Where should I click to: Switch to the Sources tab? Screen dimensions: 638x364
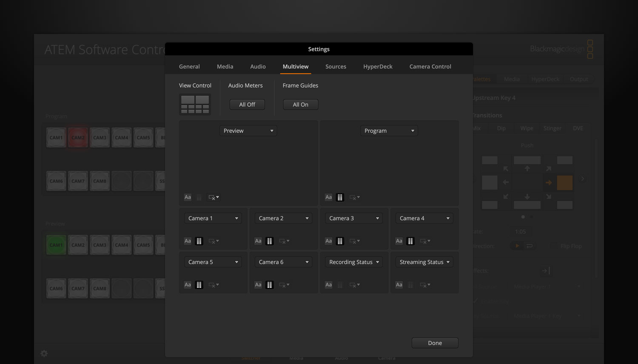pos(336,66)
